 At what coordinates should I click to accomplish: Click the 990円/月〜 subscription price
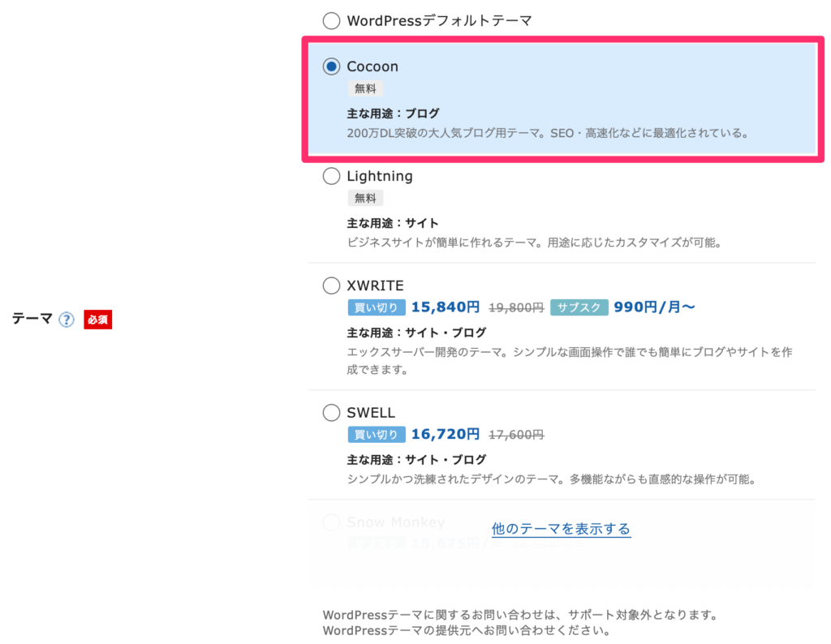(x=654, y=307)
